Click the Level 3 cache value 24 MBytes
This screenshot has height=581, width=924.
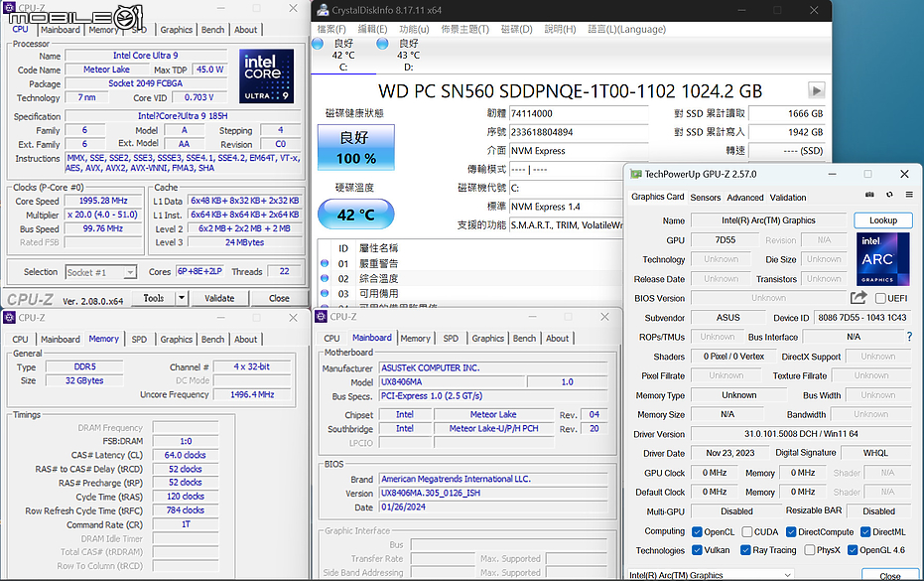(x=244, y=242)
